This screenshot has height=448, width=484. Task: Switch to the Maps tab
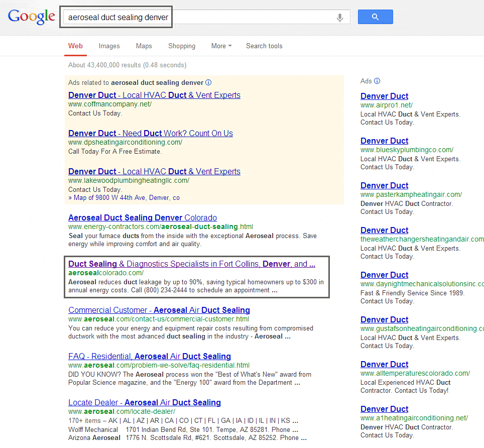click(x=144, y=46)
